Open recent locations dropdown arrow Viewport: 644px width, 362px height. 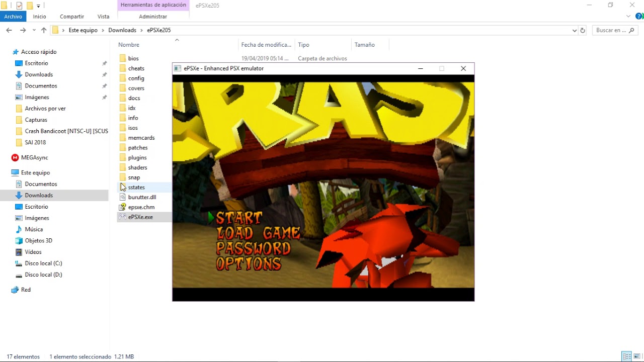coord(34,30)
